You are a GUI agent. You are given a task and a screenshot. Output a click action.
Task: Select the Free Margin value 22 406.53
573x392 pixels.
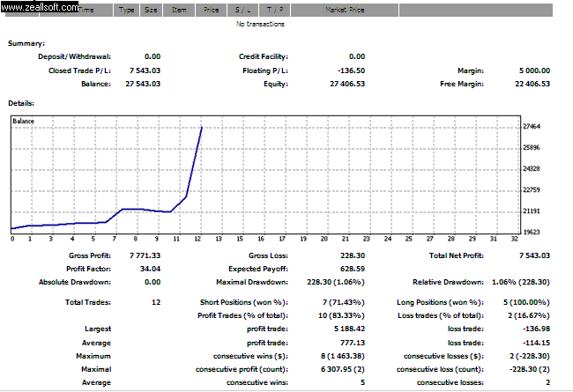[532, 84]
